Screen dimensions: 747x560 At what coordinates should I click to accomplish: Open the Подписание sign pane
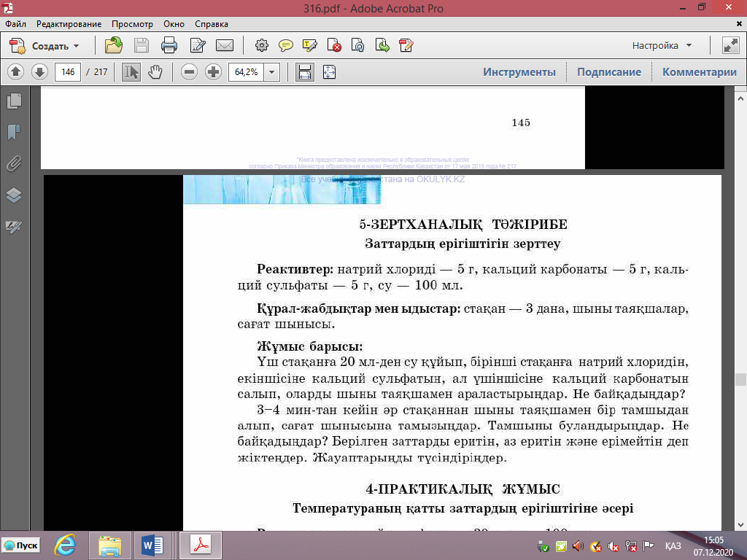coord(609,72)
